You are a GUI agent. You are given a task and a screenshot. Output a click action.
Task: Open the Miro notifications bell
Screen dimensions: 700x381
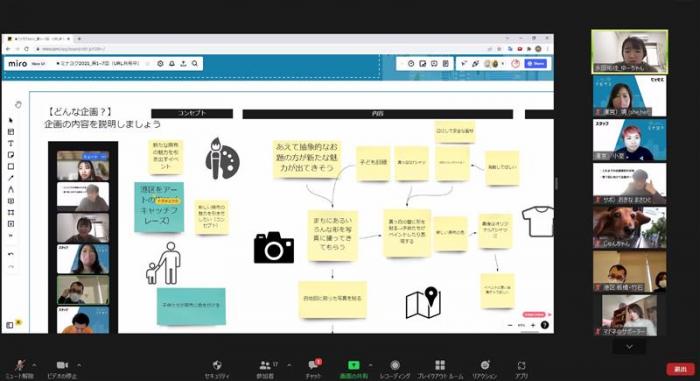tap(172, 64)
